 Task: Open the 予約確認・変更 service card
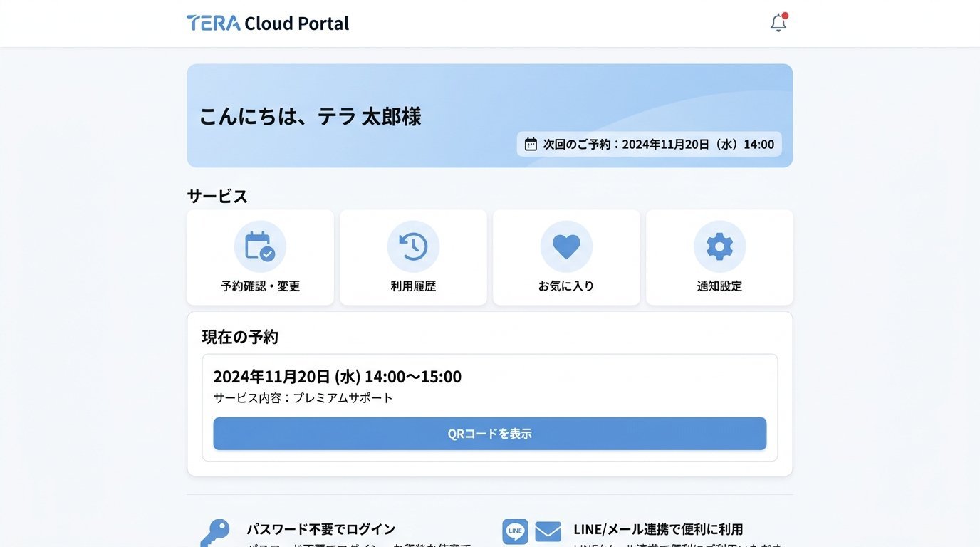click(260, 257)
